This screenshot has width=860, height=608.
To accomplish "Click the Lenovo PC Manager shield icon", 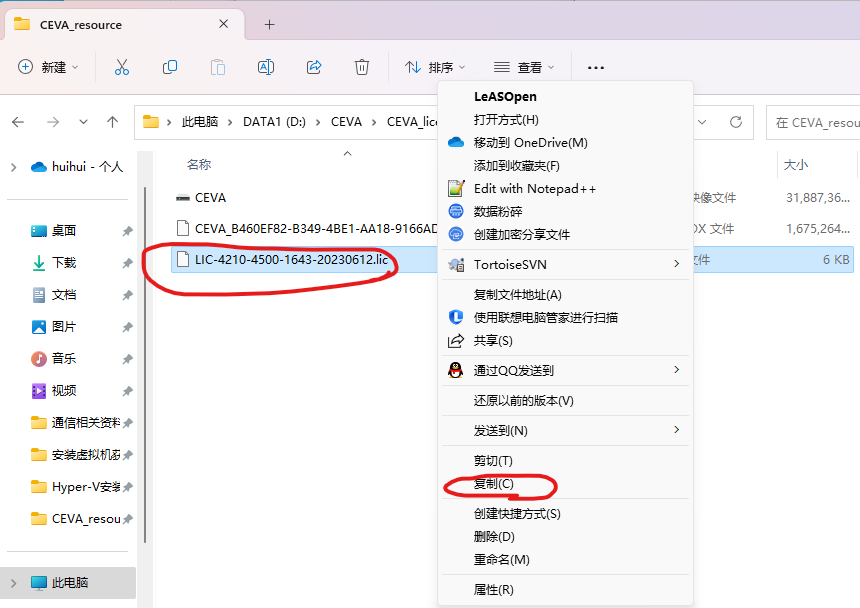I will pos(456,317).
